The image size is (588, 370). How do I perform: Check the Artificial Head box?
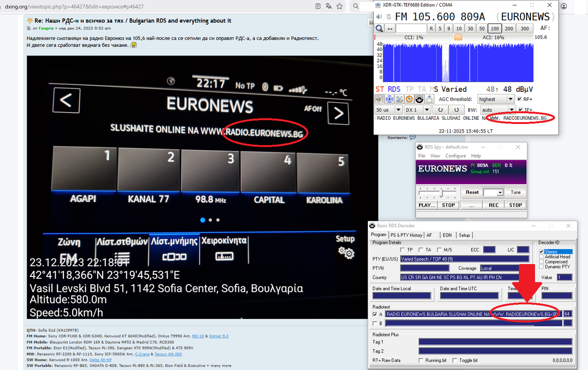tap(542, 257)
